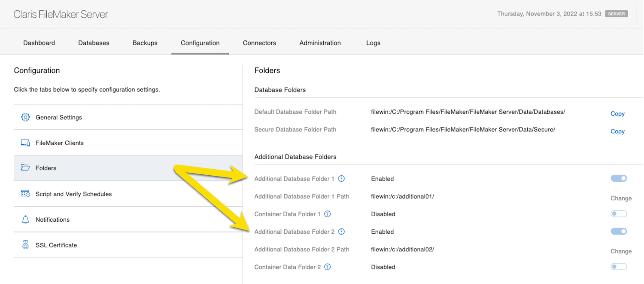The image size is (644, 284).
Task: Click Additional Database Folder 1 Path label
Action: tap(302, 196)
